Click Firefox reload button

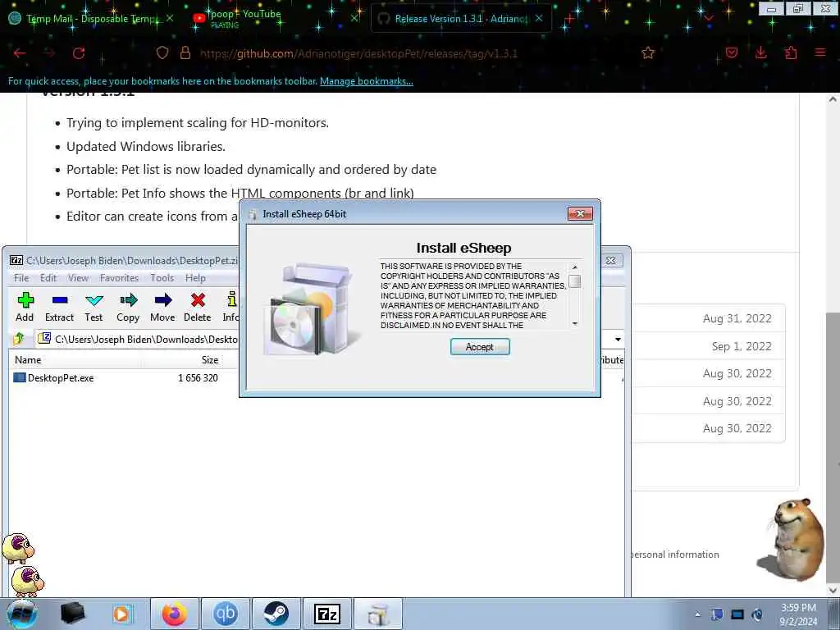point(79,53)
